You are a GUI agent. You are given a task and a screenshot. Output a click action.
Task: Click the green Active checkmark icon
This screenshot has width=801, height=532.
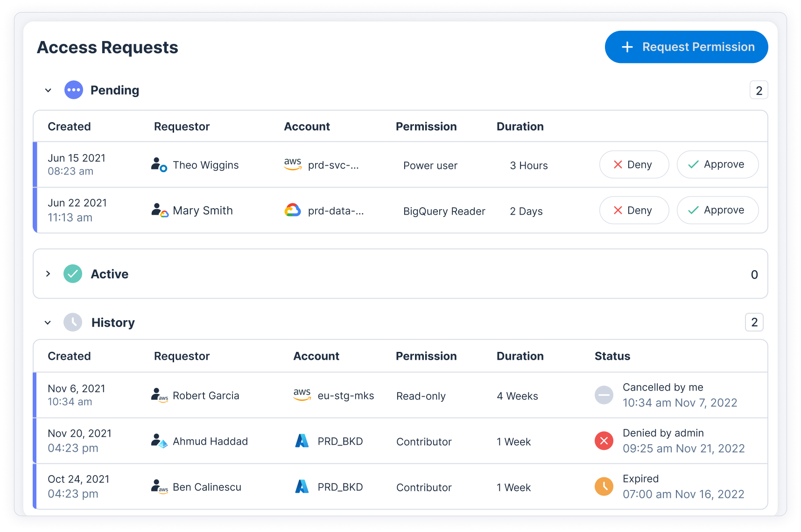click(x=73, y=274)
